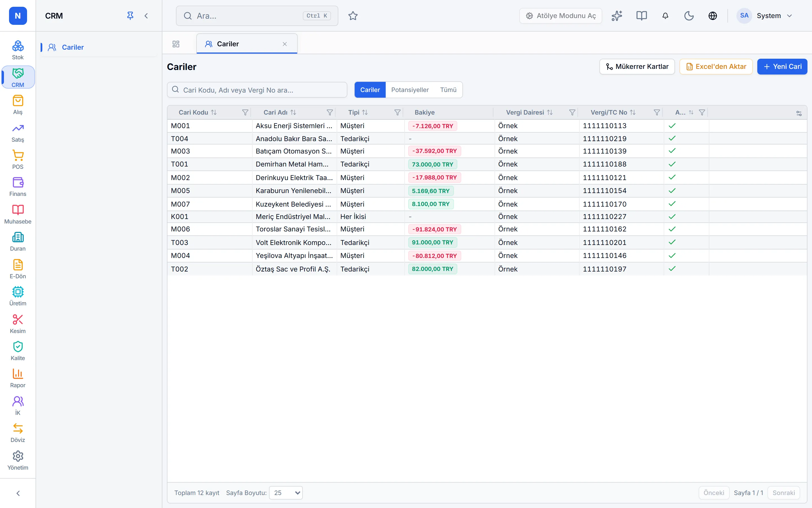812x508 pixels.
Task: Focus the global Ara search box
Action: point(257,16)
